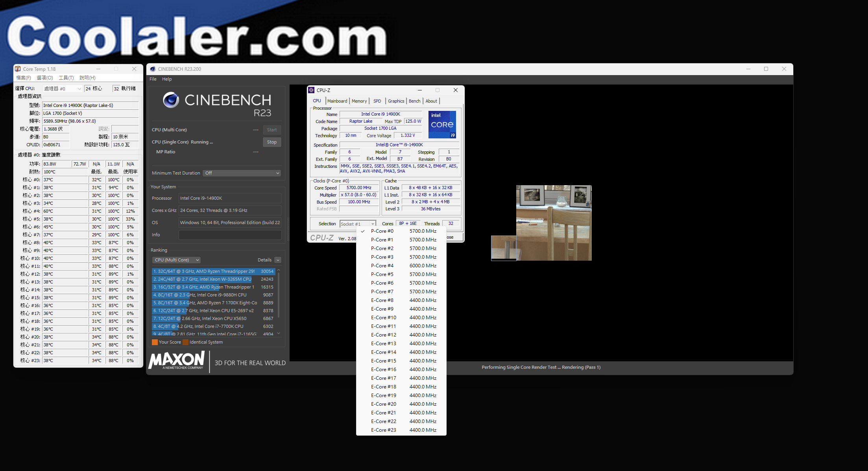Click the brown Identical System legend swatch
The width and height of the screenshot is (868, 471).
[x=186, y=342]
